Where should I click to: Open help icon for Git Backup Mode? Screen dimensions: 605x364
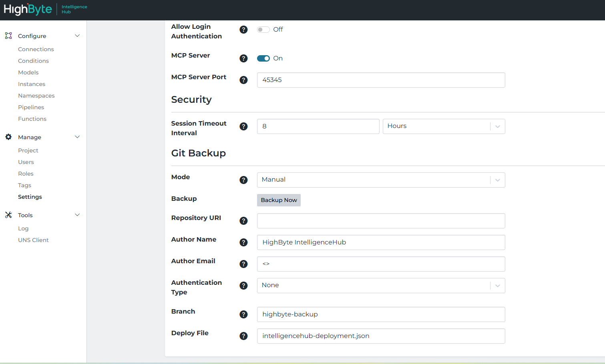coord(243,180)
